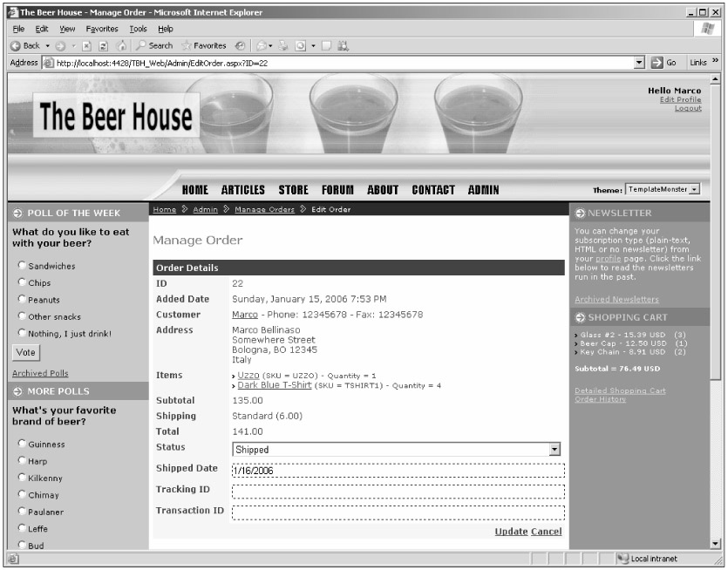This screenshot has height=570, width=728.
Task: Navigate to the STORE menu item
Action: (x=293, y=190)
